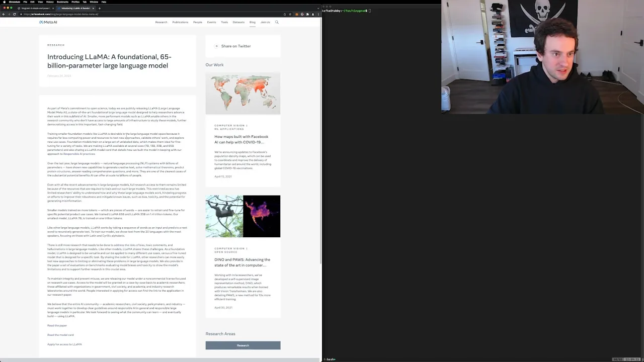The height and width of the screenshot is (362, 644).
Task: Open the Apple menu
Action: click(5, 2)
